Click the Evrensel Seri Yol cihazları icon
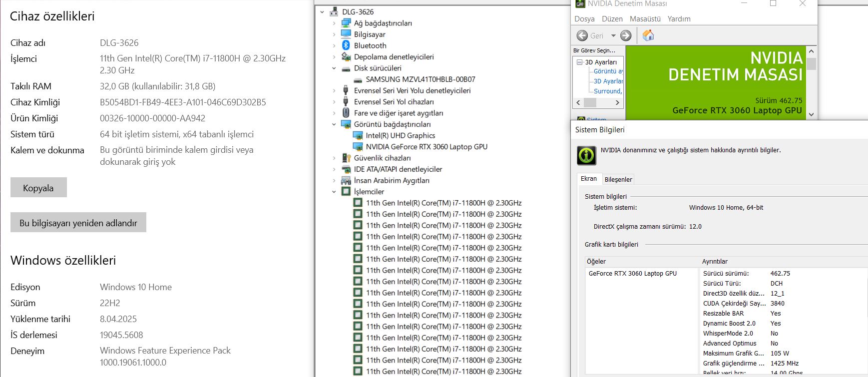Screen dimensions: 868x377 [346, 101]
